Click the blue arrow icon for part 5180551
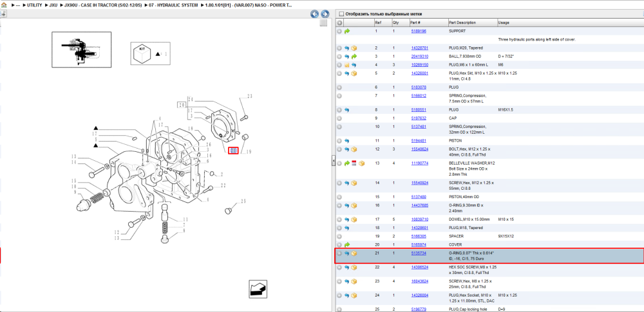 click(x=347, y=110)
